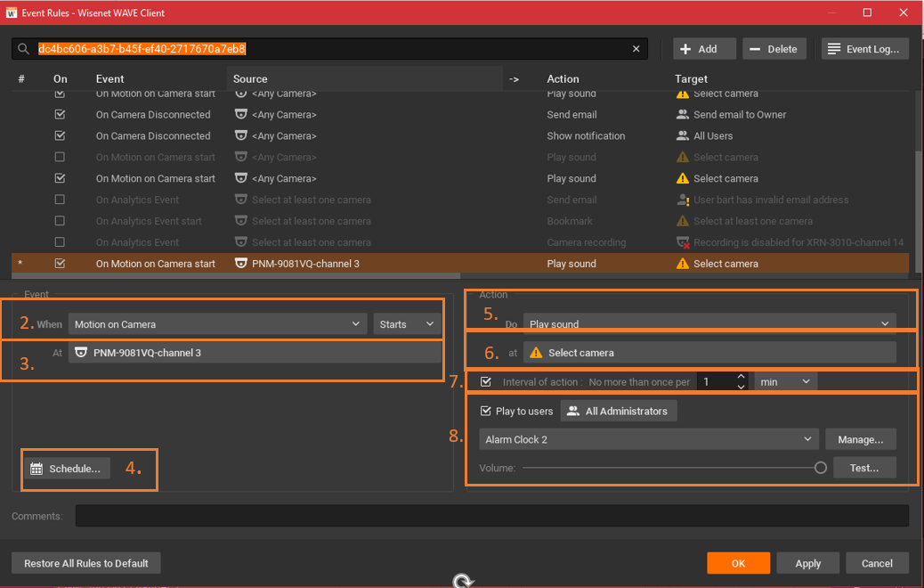The width and height of the screenshot is (924, 588).
Task: Click the Action column header
Action: [563, 79]
